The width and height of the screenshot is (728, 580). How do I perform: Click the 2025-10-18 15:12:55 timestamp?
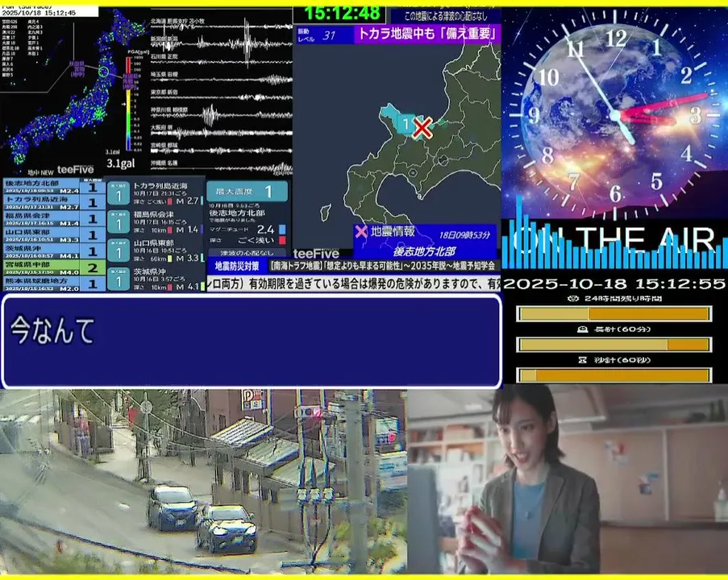click(614, 284)
